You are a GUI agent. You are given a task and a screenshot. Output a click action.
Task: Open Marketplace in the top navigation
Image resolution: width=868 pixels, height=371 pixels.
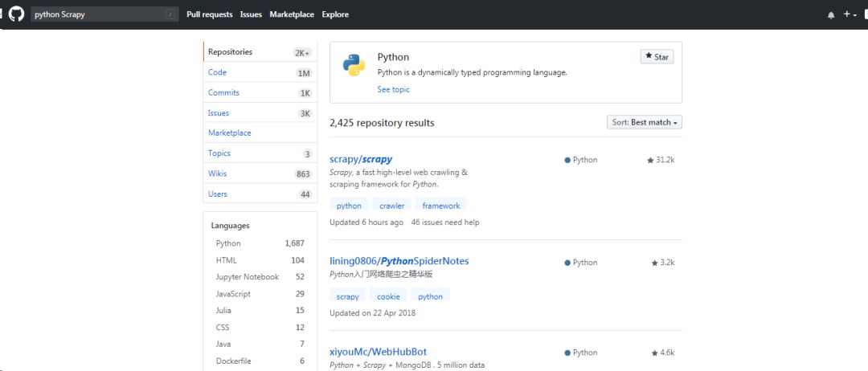292,14
